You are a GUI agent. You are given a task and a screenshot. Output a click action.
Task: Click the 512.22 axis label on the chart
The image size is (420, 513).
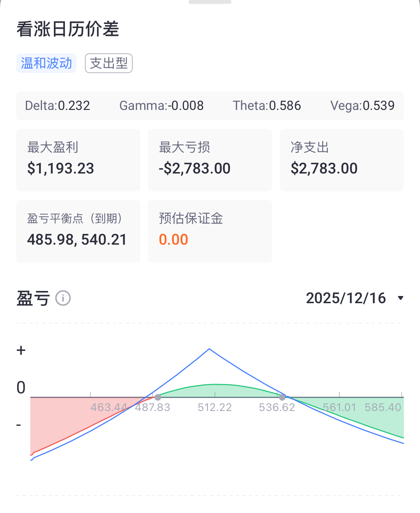click(x=215, y=407)
